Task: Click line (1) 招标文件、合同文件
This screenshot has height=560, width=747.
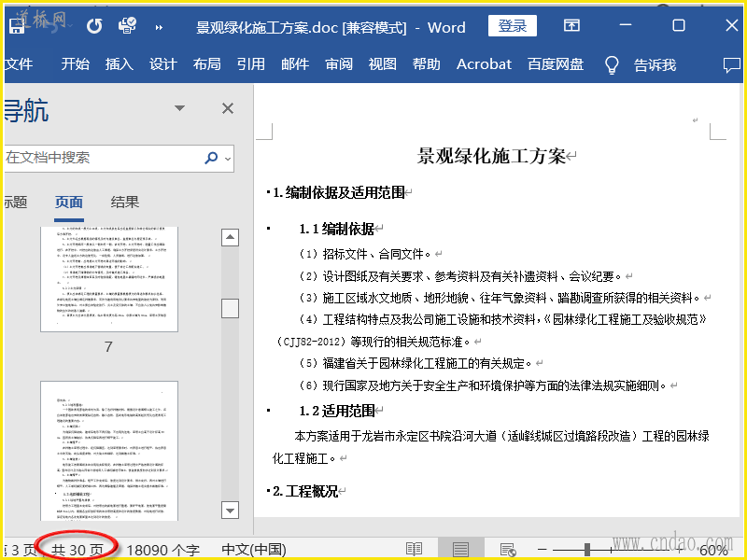Action: (x=364, y=254)
